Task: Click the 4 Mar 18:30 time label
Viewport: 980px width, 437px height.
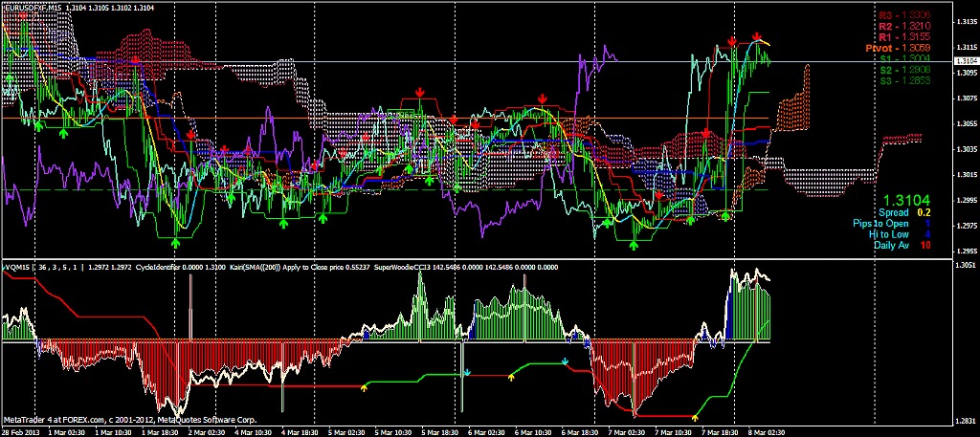Action: [299, 431]
